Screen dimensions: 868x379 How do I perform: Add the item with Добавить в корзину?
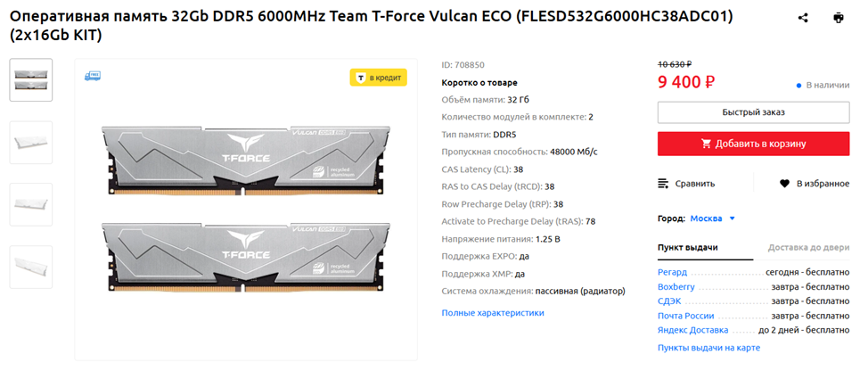pos(753,144)
